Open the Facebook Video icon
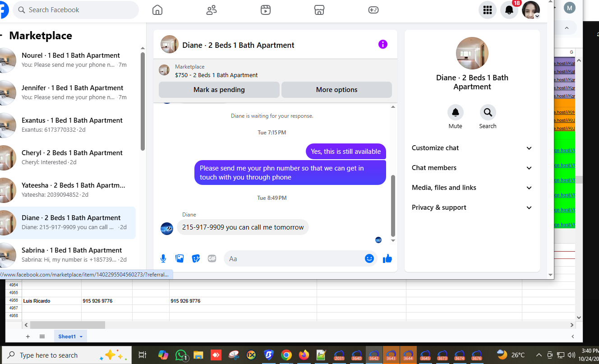599x364 pixels. pyautogui.click(x=266, y=10)
